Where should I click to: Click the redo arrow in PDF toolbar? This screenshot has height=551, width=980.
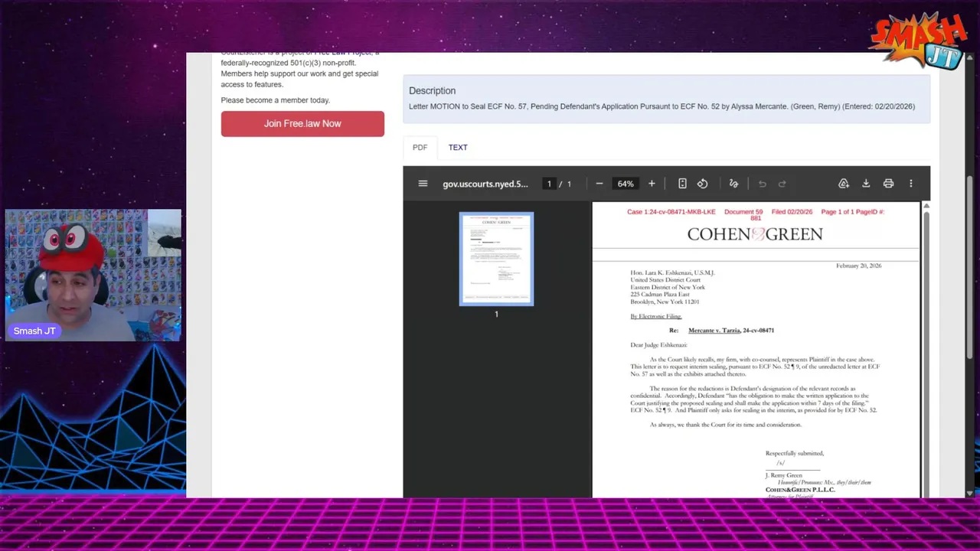coord(782,184)
